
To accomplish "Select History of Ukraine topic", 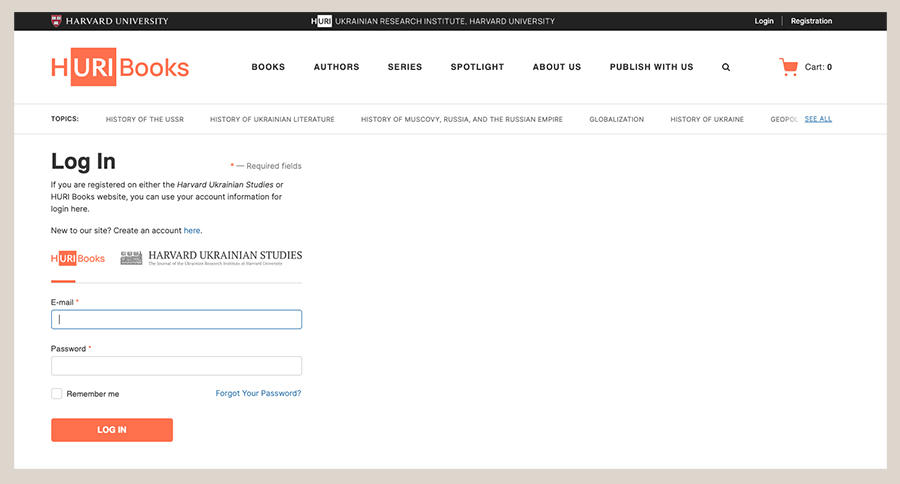I will pyautogui.click(x=707, y=119).
